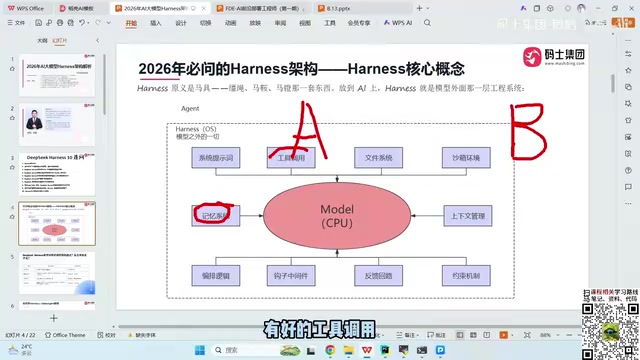Click the 缺失字体 warning in status bar

click(142, 335)
